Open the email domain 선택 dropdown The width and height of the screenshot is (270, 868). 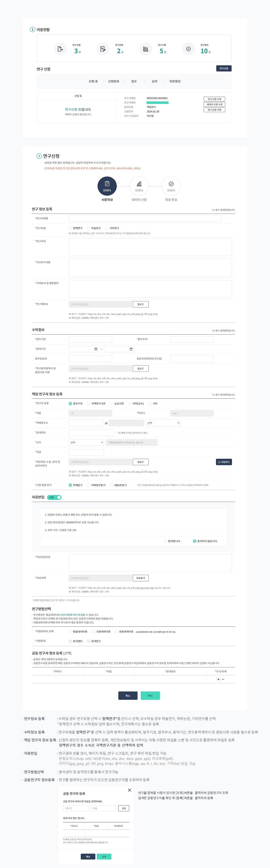click(x=163, y=423)
